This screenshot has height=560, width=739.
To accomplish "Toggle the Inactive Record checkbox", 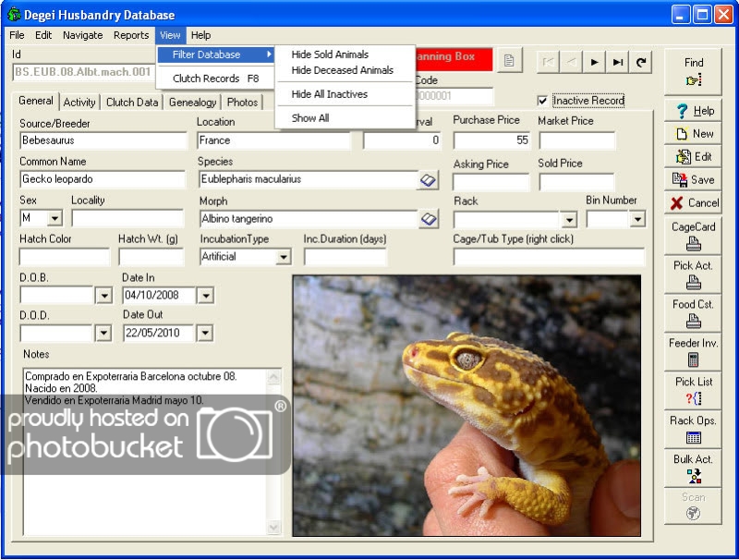I will [x=542, y=101].
